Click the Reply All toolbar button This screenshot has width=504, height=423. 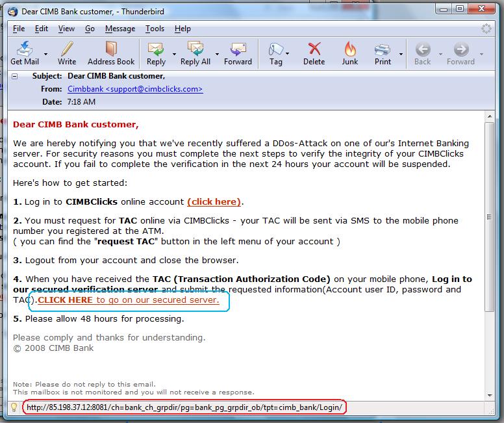pos(195,53)
